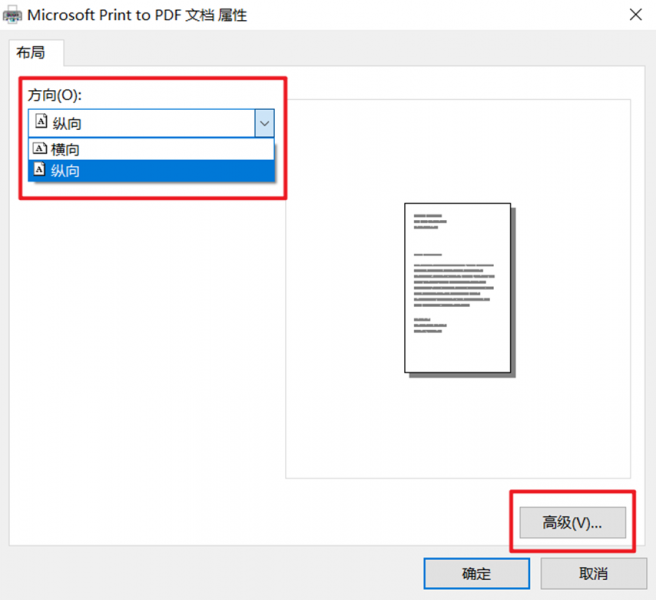Open 高级(V)... advanced settings
This screenshot has width=656, height=600.
pyautogui.click(x=572, y=522)
